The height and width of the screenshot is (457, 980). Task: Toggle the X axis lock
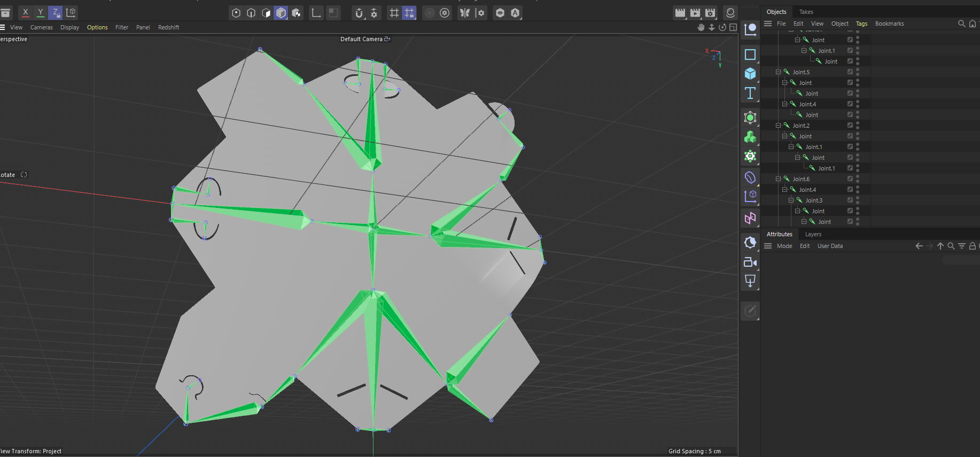[x=25, y=12]
